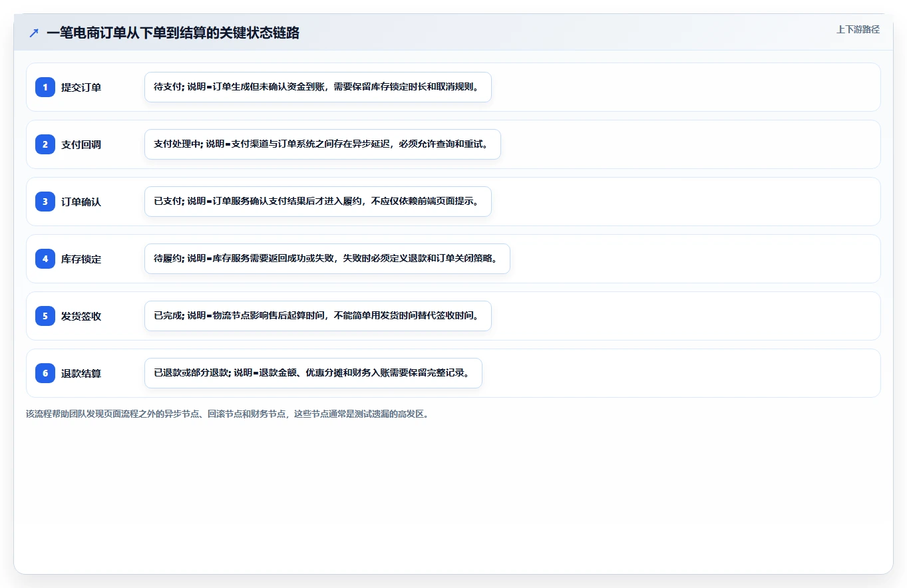Select step badge 1 of 提交订单
Screen dimensions: 907x588
45,87
